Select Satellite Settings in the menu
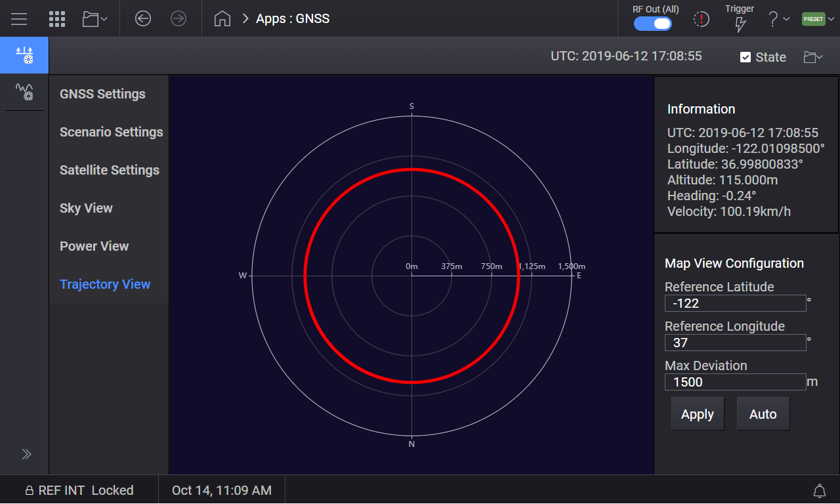This screenshot has width=840, height=504. 109,170
